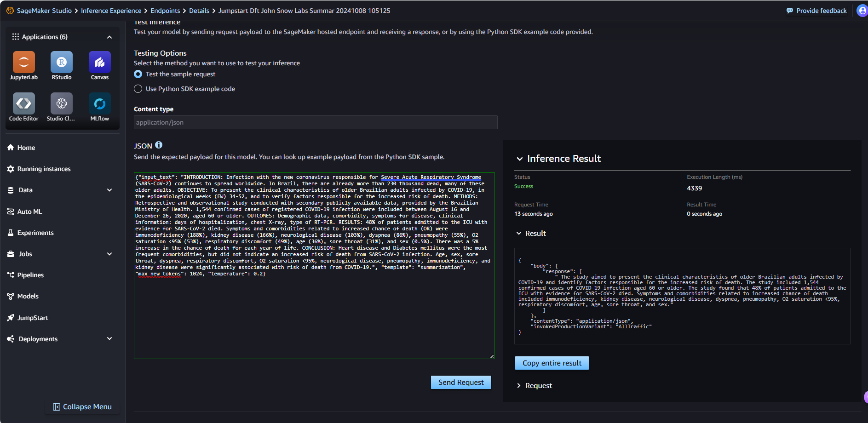Launch the RStudio application
The height and width of the screenshot is (423, 868).
(x=62, y=66)
